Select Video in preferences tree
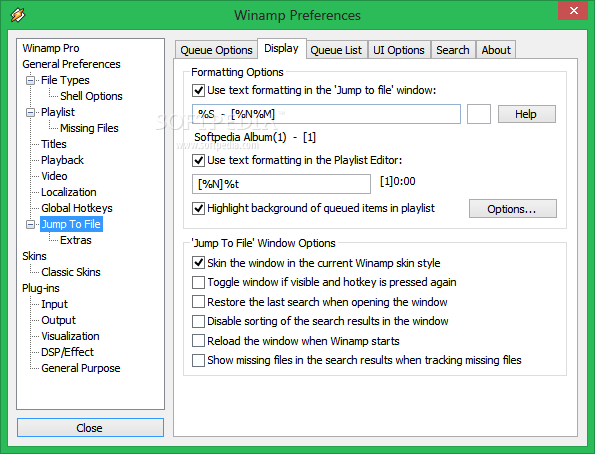Screen dimensions: 595x454 point(54,176)
